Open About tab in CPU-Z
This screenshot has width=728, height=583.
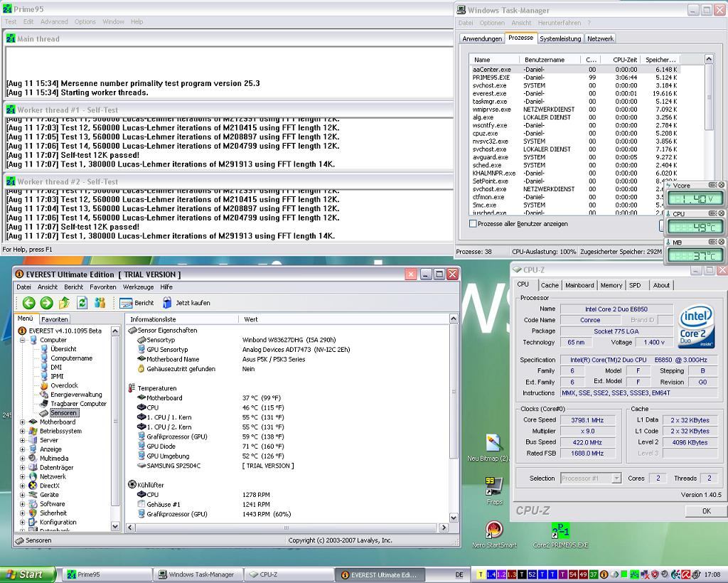coord(660,285)
